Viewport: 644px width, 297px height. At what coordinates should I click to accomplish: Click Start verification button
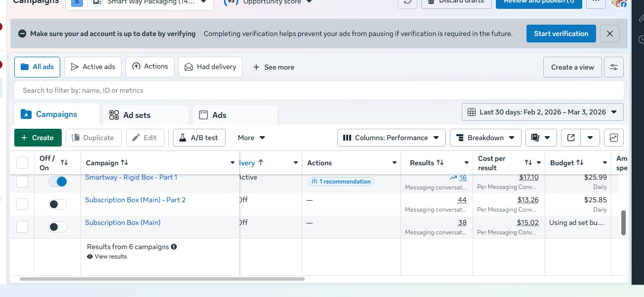(561, 34)
